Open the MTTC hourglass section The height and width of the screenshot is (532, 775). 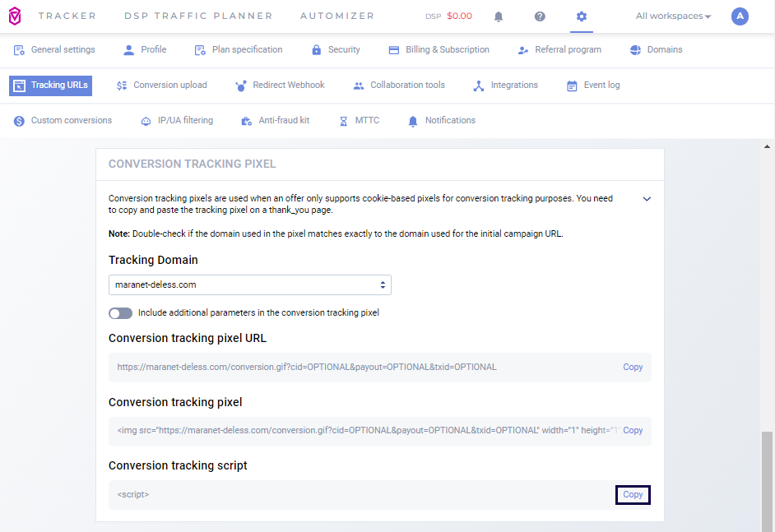pyautogui.click(x=359, y=121)
